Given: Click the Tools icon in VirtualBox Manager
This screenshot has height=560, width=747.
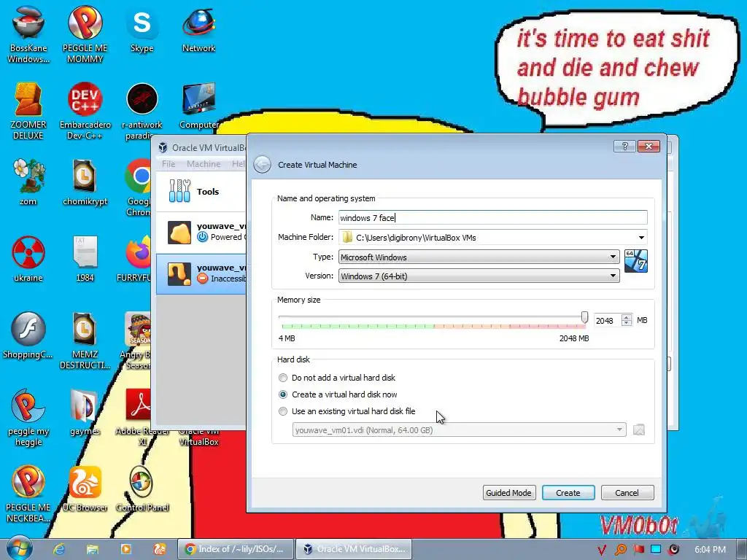Looking at the screenshot, I should 179,191.
